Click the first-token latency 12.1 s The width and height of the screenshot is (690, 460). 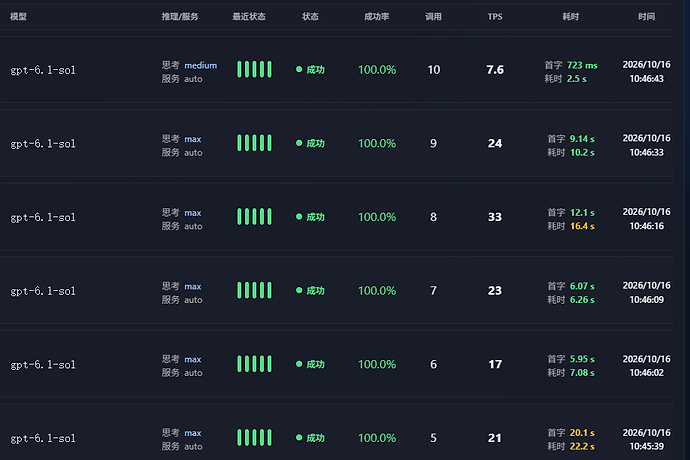(582, 213)
